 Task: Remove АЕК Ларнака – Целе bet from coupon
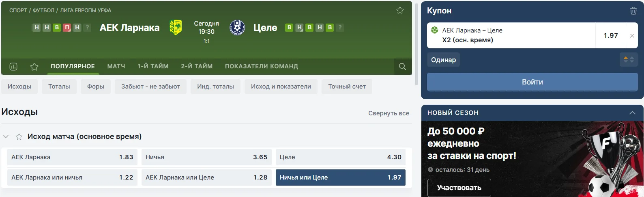(632, 36)
